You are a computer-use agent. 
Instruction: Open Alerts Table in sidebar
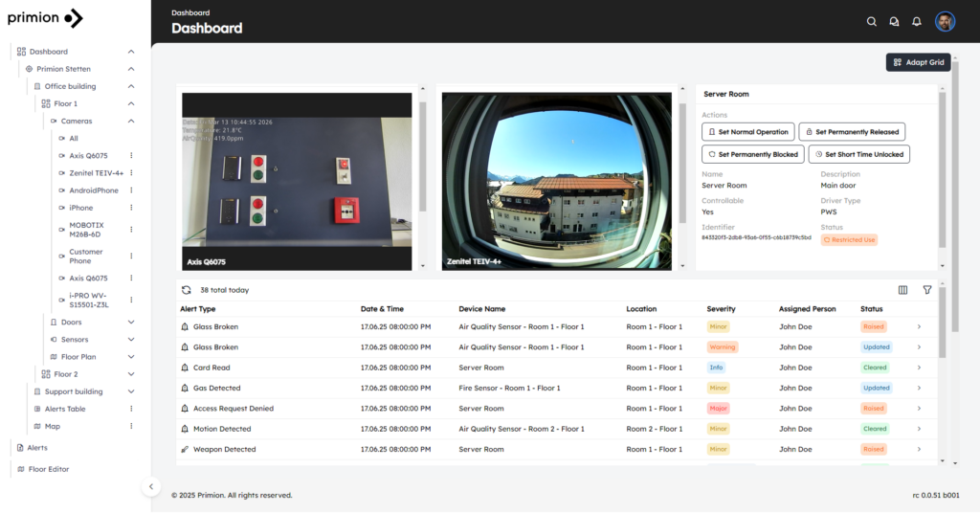click(65, 409)
